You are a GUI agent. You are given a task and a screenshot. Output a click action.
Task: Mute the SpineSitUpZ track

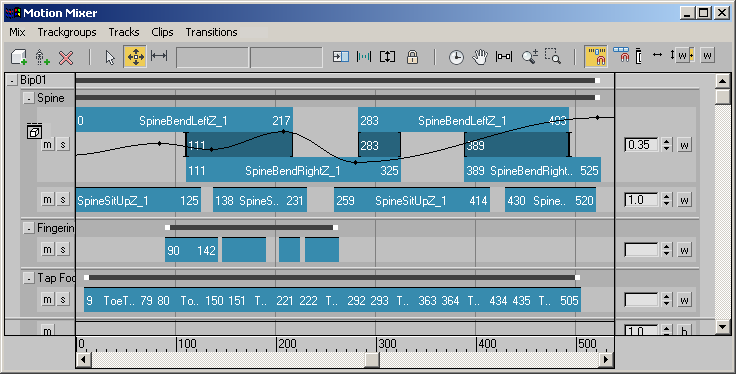pos(47,199)
